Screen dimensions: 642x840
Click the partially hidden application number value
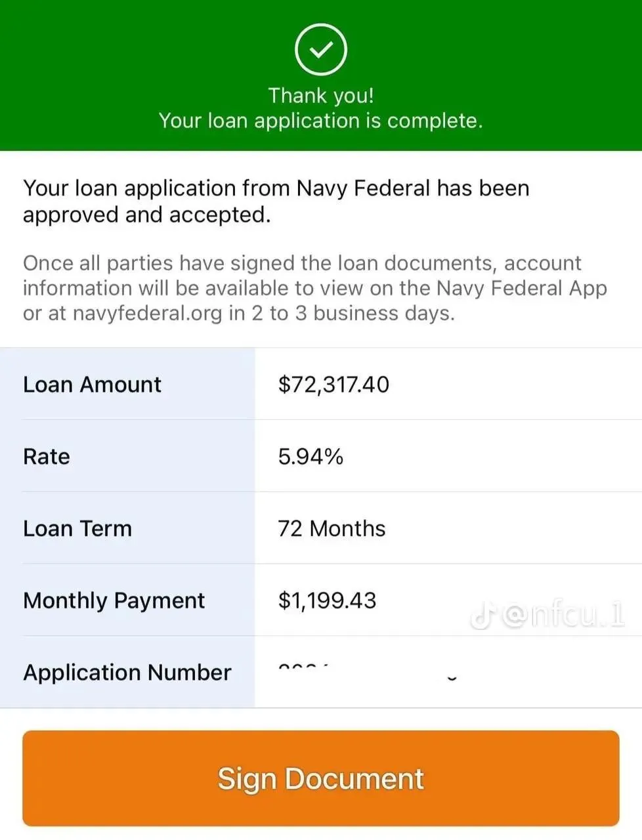pos(303,669)
